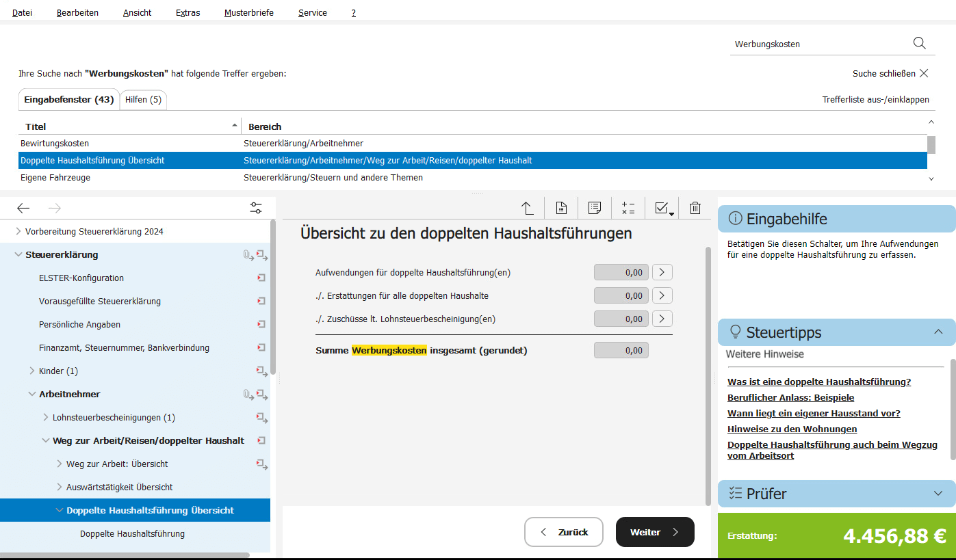Expand Auswärtstätigkeit Übersicht node

[x=60, y=487]
